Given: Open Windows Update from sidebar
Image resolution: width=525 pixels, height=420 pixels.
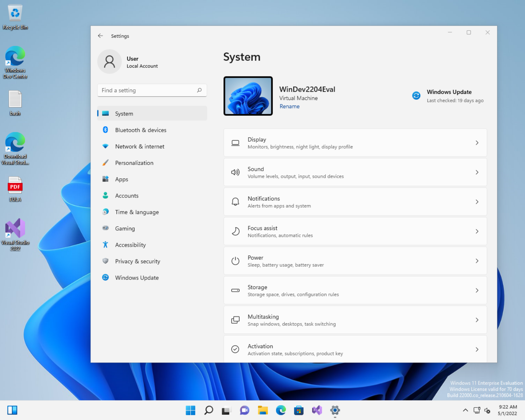Looking at the screenshot, I should click(x=136, y=278).
